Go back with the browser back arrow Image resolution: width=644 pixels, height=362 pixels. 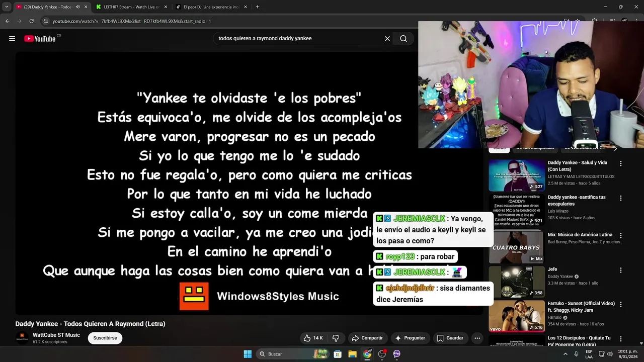[7, 21]
